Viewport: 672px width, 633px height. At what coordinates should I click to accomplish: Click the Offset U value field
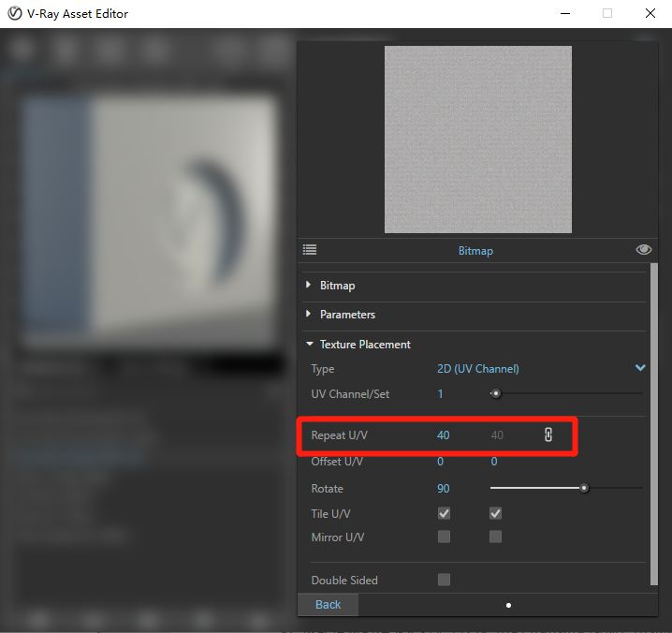[x=440, y=462]
